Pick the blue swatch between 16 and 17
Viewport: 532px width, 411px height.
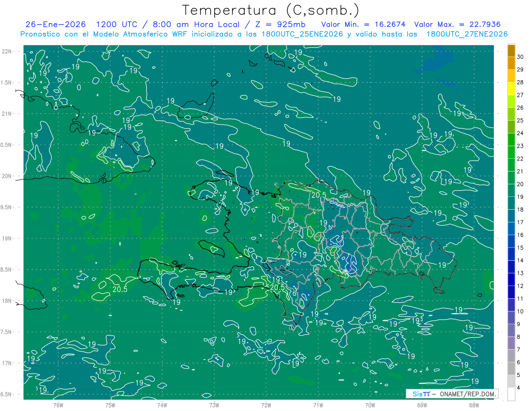coord(511,228)
